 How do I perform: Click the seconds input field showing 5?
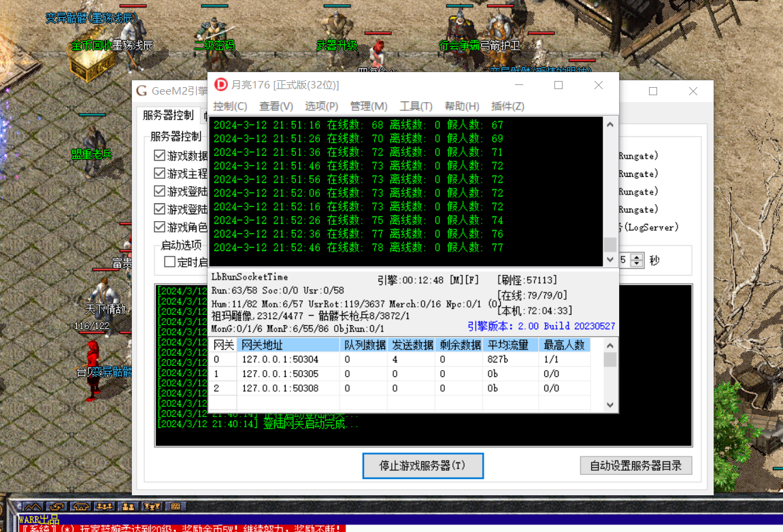[624, 260]
